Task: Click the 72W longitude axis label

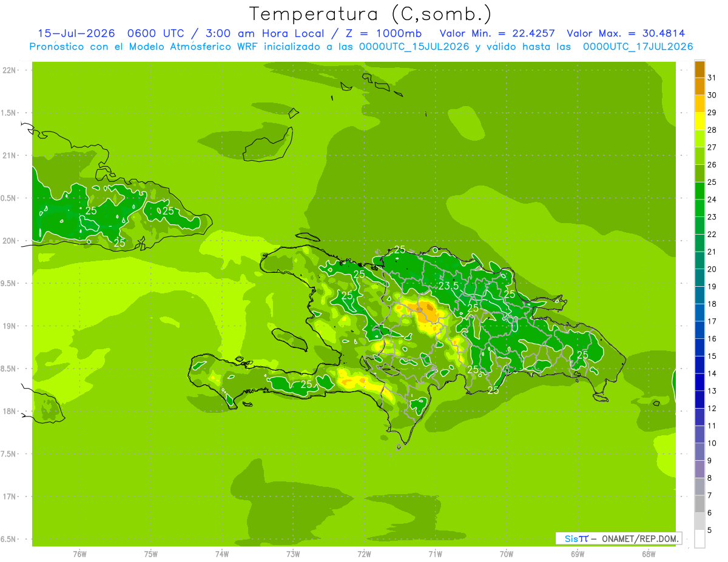Action: [x=364, y=554]
